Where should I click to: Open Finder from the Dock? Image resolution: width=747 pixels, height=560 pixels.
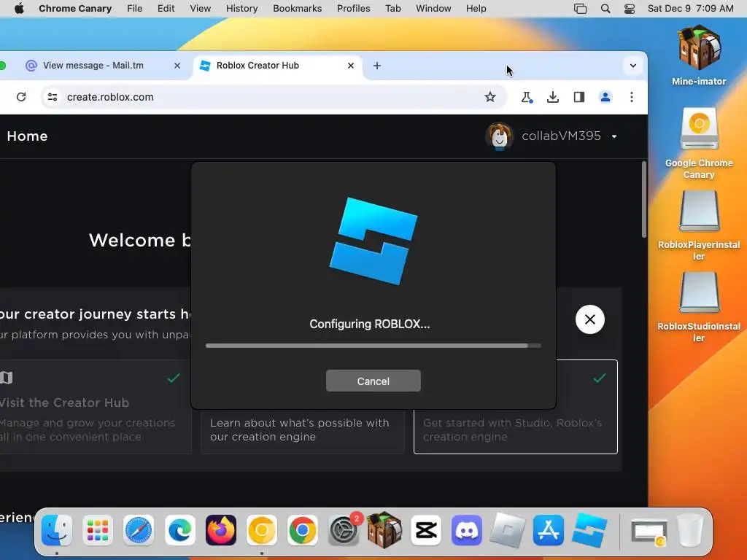[x=57, y=530]
